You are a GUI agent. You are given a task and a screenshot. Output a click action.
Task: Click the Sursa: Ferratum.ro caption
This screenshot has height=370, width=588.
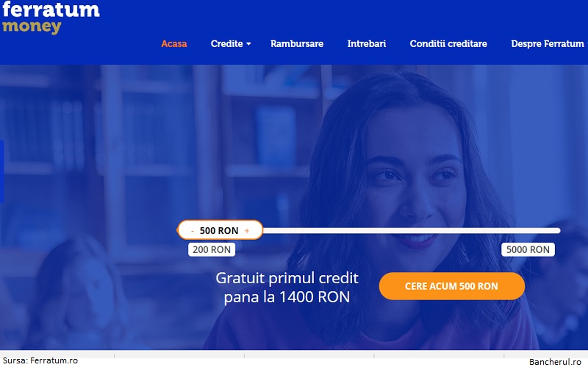(x=40, y=360)
